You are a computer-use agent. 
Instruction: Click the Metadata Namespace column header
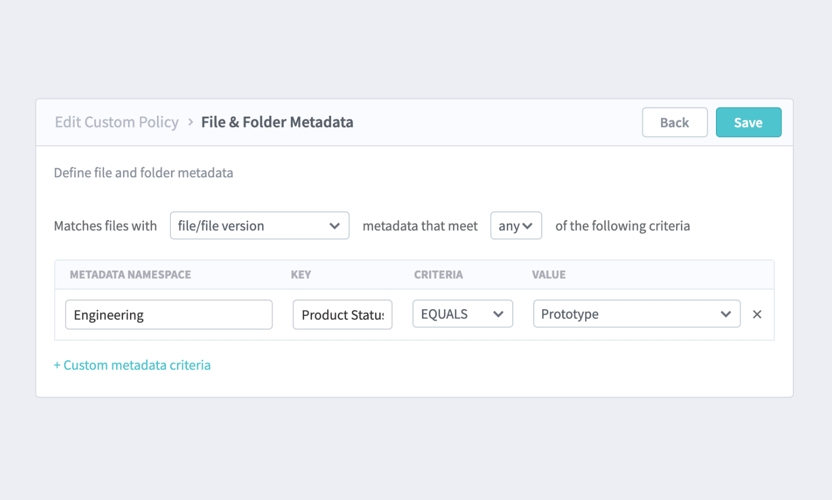click(x=130, y=275)
